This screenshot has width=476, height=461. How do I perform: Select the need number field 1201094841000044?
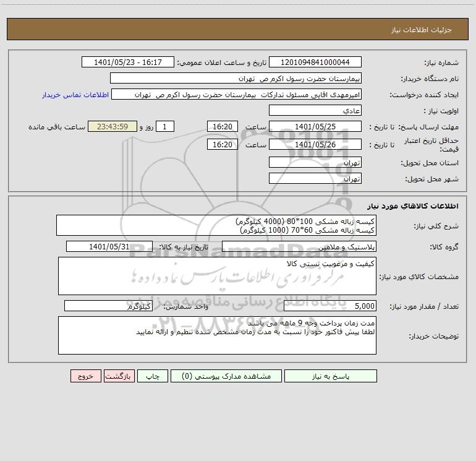pos(315,62)
